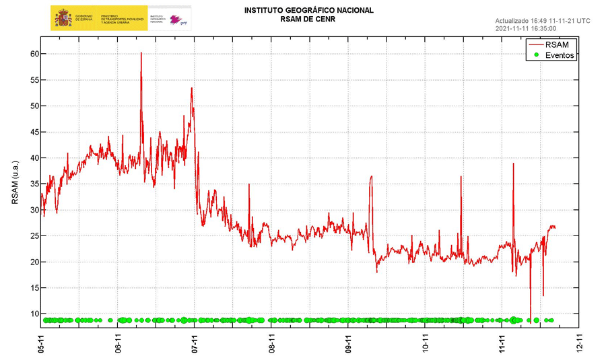Click the x-axis date label 07-11
Image resolution: width=606 pixels, height=364 pixels.
click(x=195, y=344)
